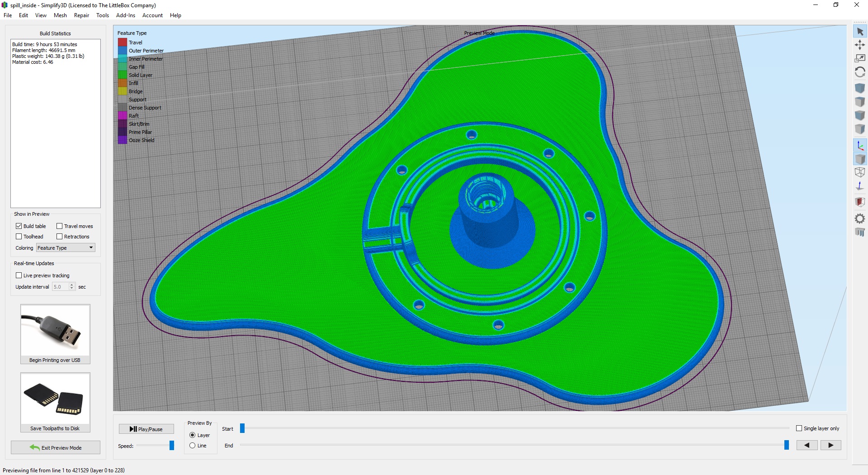Enable the Travel moves checkbox
Screen dimensions: 868x475
[x=59, y=226]
